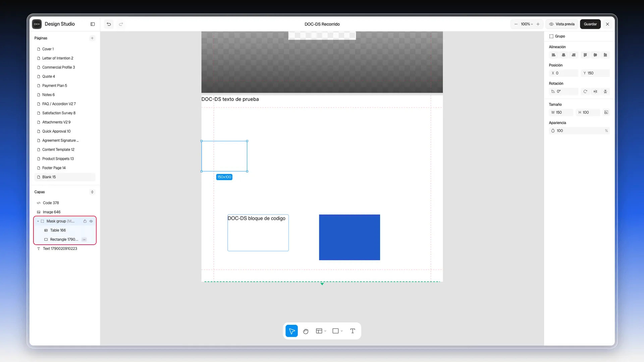Open Vista previa
Viewport: 644px width, 362px height.
pos(562,24)
